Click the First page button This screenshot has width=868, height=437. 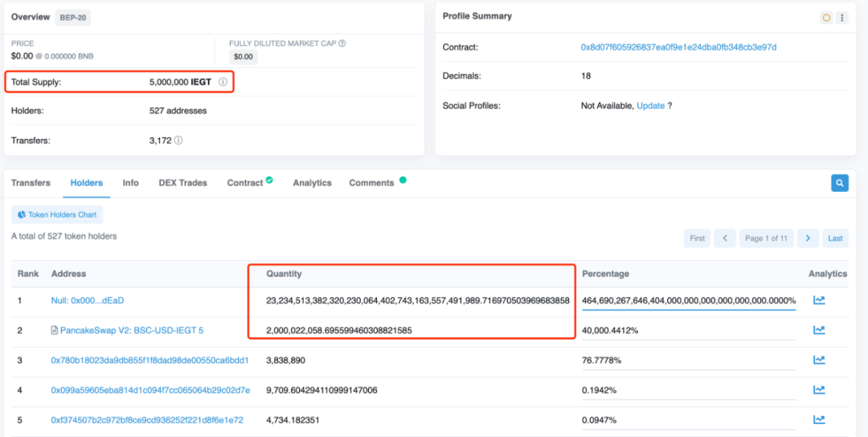click(x=698, y=239)
